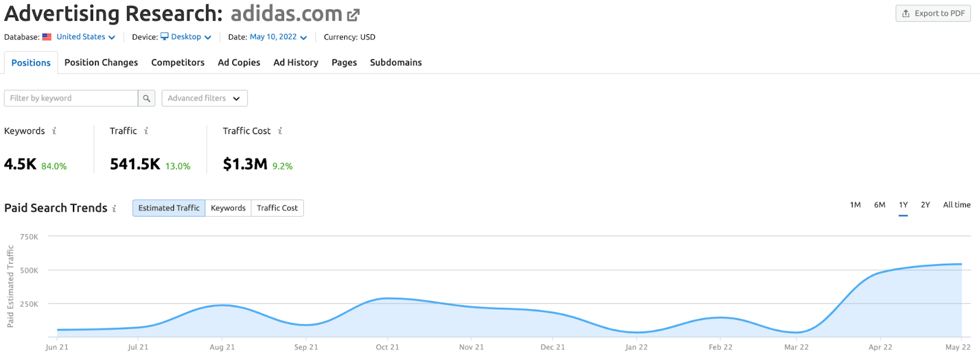Expand the May 10, 2022 date dropdown
The width and height of the screenshot is (980, 364).
pos(278,37)
